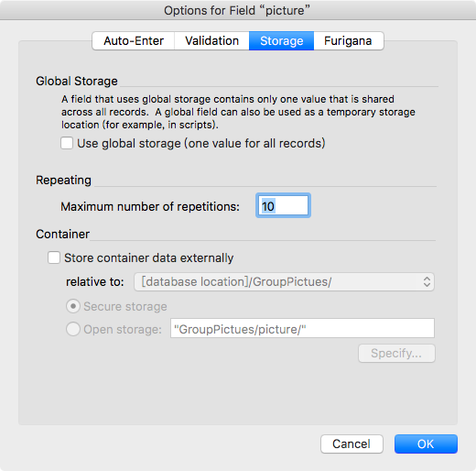476x471 pixels.
Task: Switch to the Auto-Enter tab
Action: [x=134, y=40]
